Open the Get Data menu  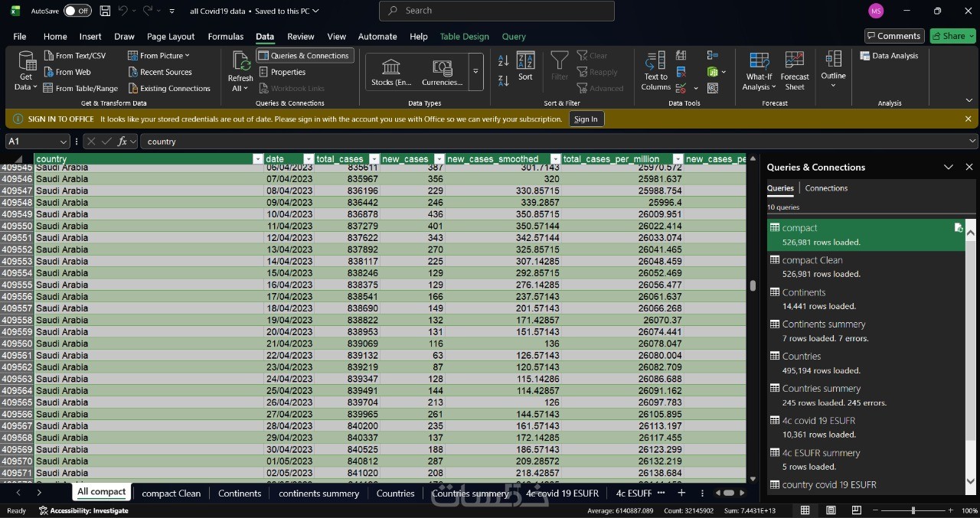26,72
